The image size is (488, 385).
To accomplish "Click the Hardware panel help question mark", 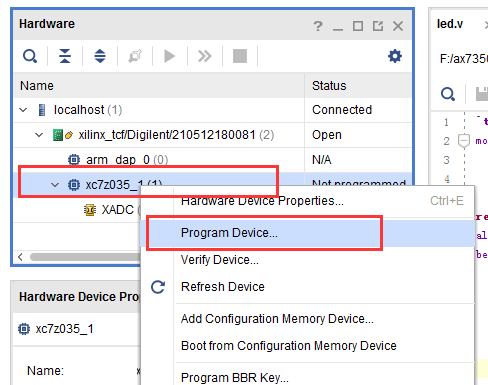I will (x=318, y=26).
